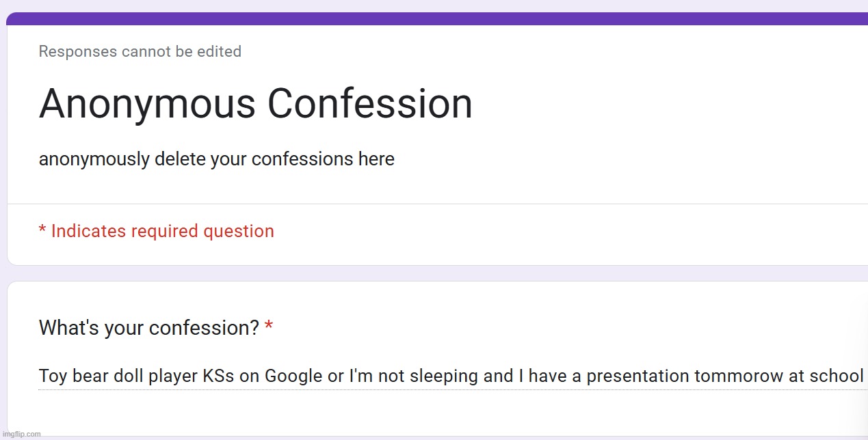Click the "Responses cannot be edited" notice
This screenshot has width=868, height=440.
[140, 52]
